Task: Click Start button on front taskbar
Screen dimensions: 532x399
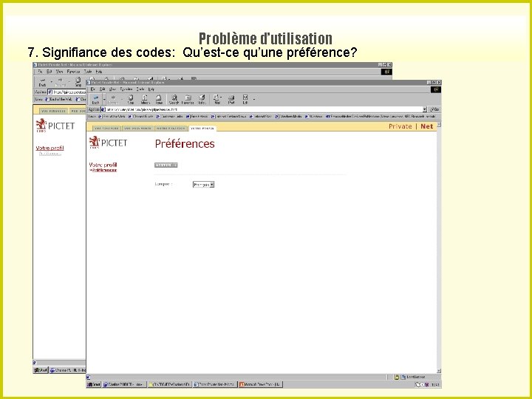Action: pyautogui.click(x=94, y=384)
